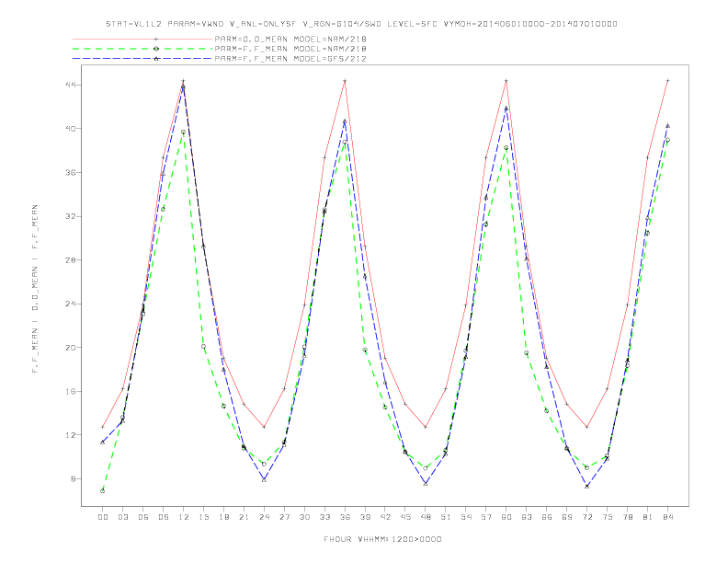The width and height of the screenshot is (728, 563).
Task: Click the green circle data point at hour 15
Action: point(203,347)
